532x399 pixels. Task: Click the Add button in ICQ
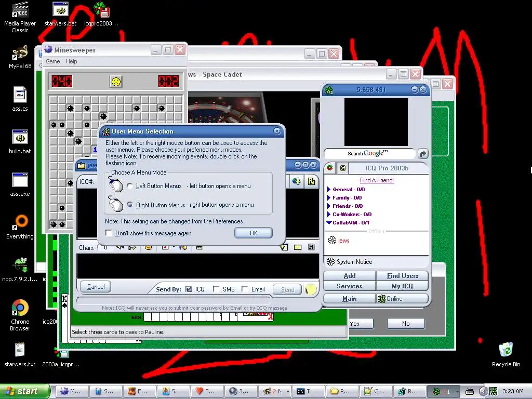pyautogui.click(x=350, y=276)
